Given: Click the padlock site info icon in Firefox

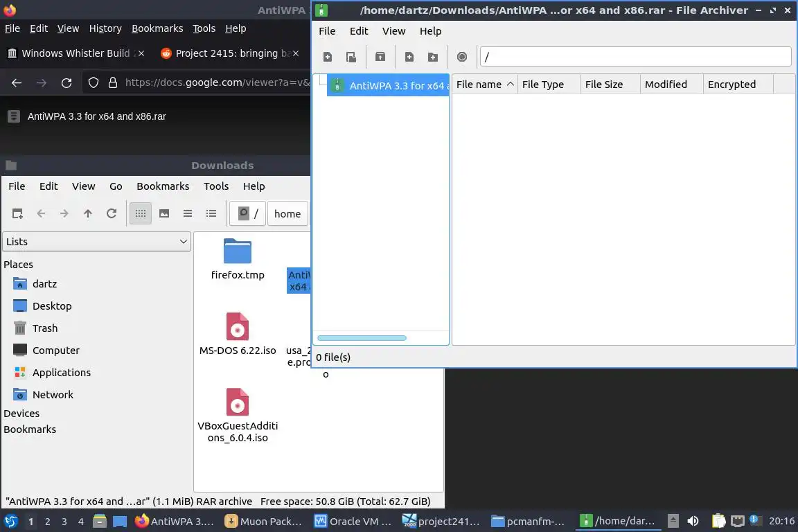Looking at the screenshot, I should pyautogui.click(x=113, y=82).
